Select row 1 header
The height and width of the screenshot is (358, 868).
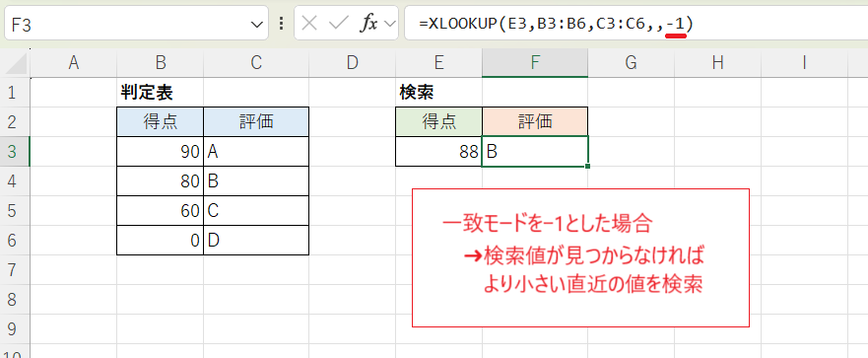point(16,92)
